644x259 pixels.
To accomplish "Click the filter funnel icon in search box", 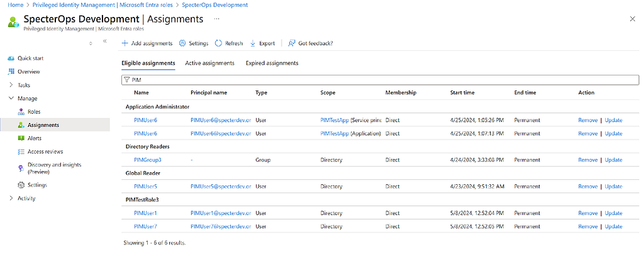I will tap(127, 80).
